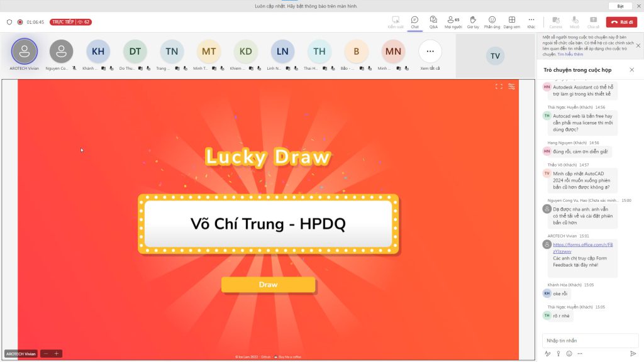
Task: Click the exclamation priority icon in compose bar
Action: click(558, 353)
